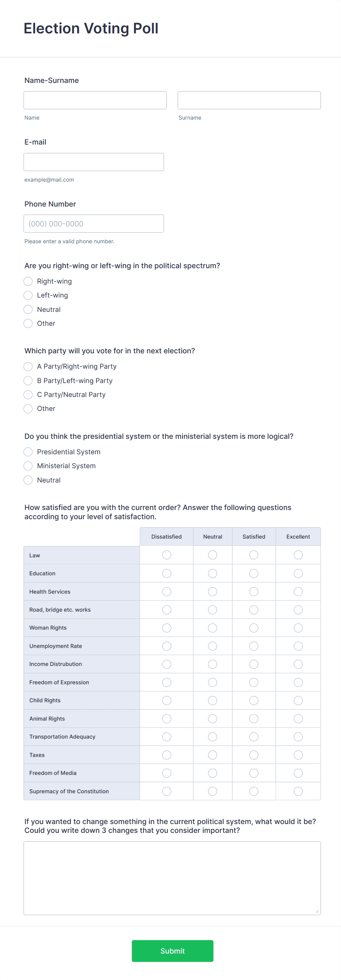This screenshot has height=980, width=341.
Task: Click the E-mail input field
Action: (93, 162)
